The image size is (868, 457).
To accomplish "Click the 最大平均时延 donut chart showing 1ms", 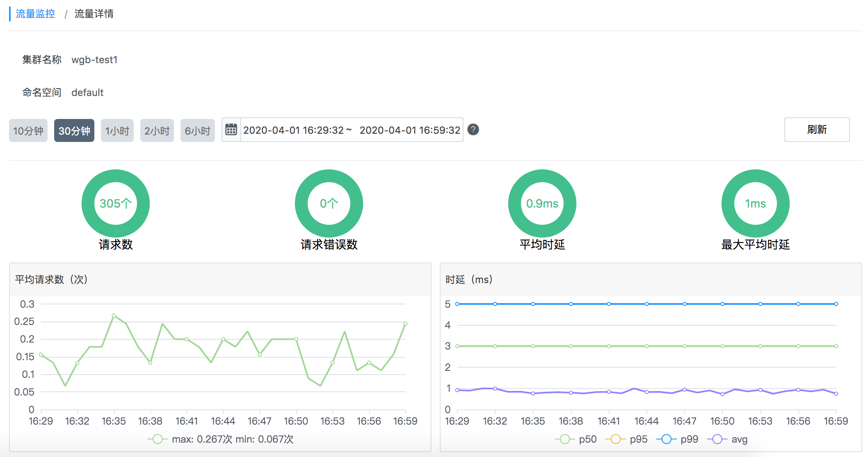I will point(755,203).
